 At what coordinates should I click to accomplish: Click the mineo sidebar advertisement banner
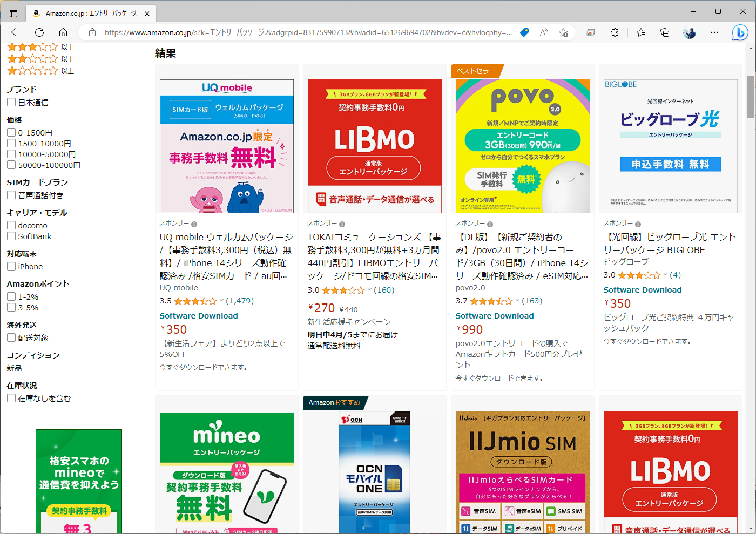tap(79, 482)
